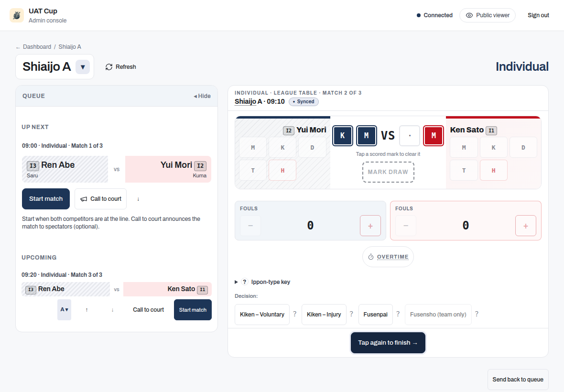Go back to Dashboard breadcrumb

(37, 47)
